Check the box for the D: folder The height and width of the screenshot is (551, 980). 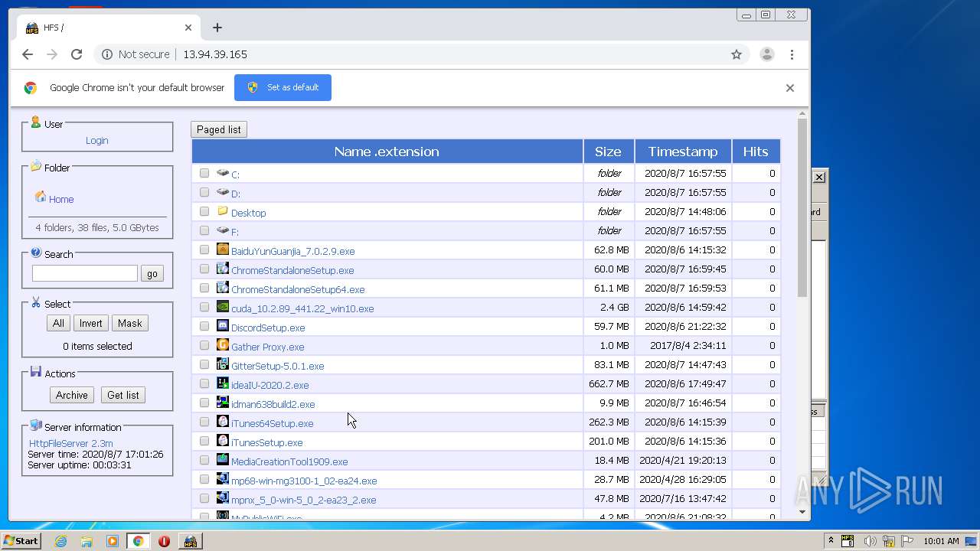[x=204, y=192]
